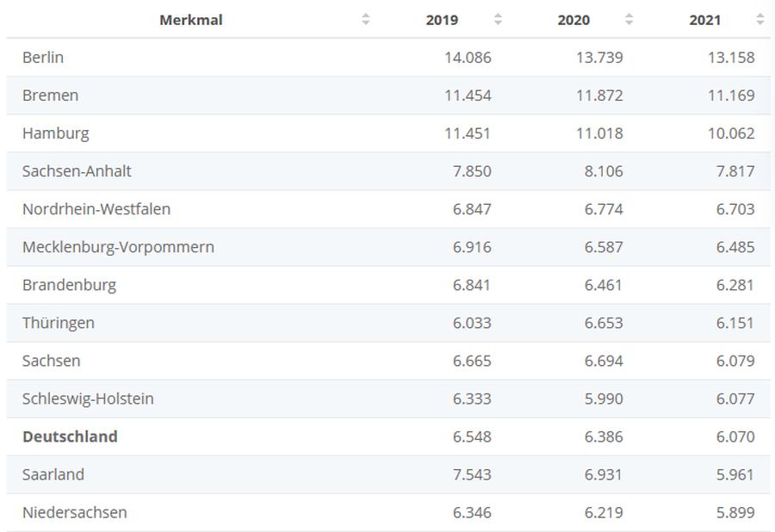
Task: Sort by 2019 column arrows
Action: 498,19
